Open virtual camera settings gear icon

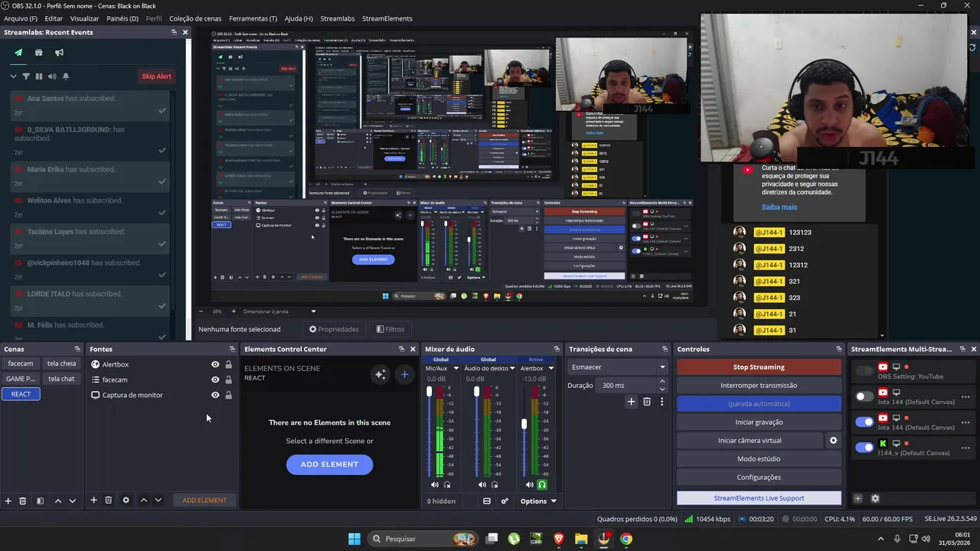point(833,441)
